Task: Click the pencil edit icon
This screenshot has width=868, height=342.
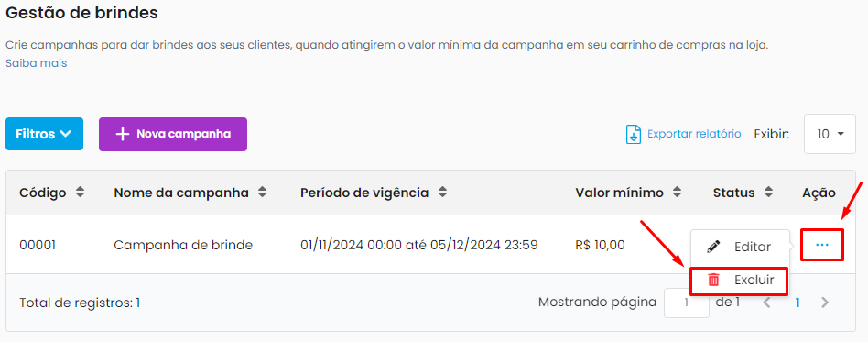Action: click(x=713, y=247)
